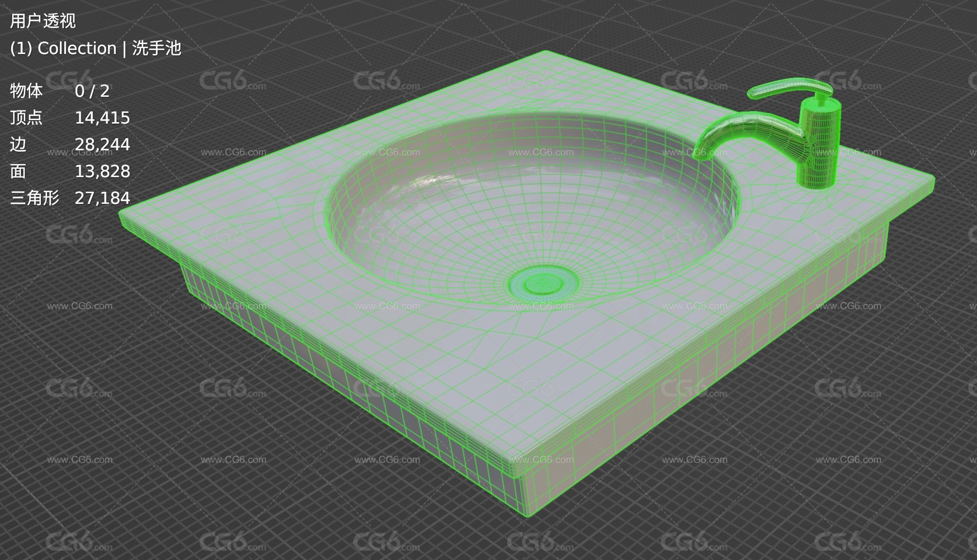Image resolution: width=977 pixels, height=560 pixels.
Task: Click the face count 13,828
Action: click(102, 171)
